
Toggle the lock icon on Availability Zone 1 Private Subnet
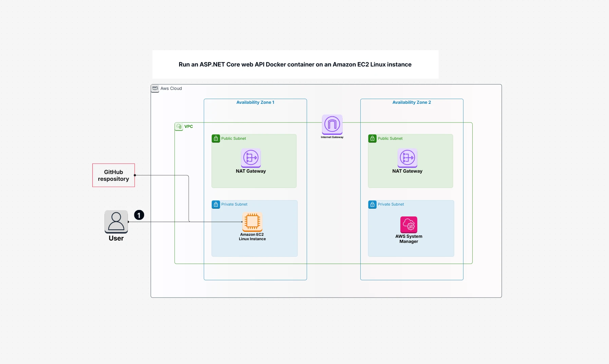pyautogui.click(x=215, y=204)
